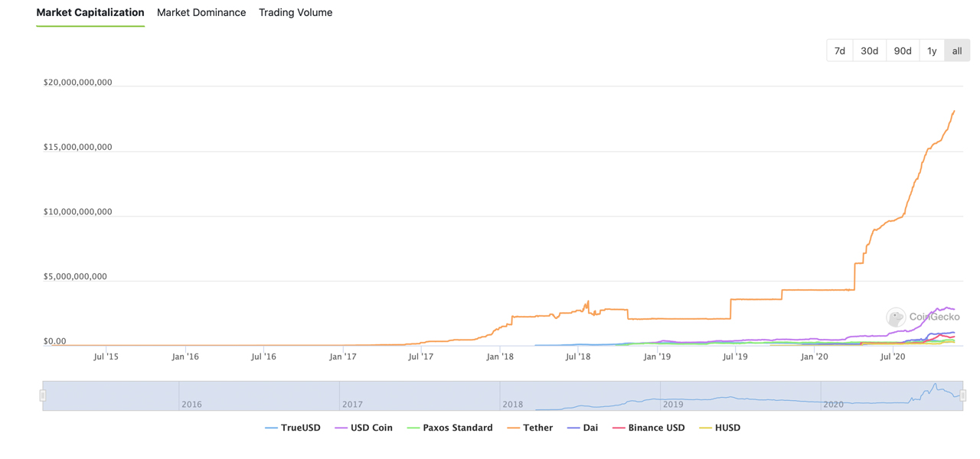Click 2018 area in range navigator
Screen dimensions: 980x459
(580, 396)
